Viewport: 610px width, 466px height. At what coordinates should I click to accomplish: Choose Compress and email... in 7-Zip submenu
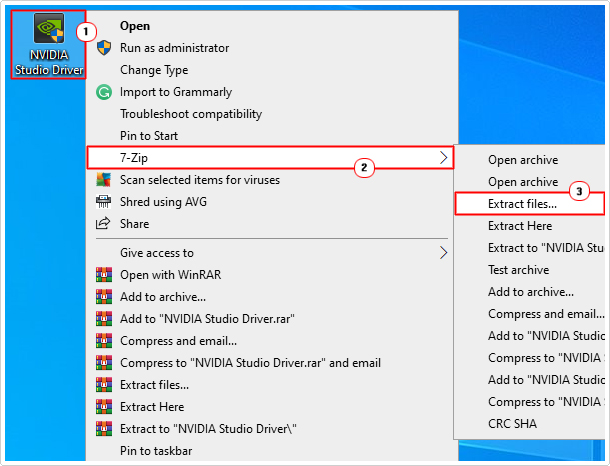(546, 314)
